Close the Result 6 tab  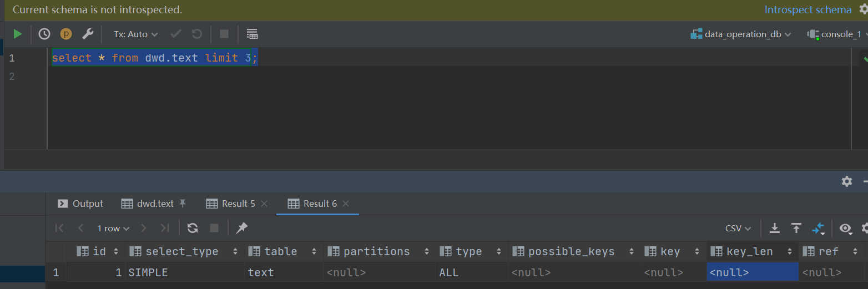click(346, 204)
